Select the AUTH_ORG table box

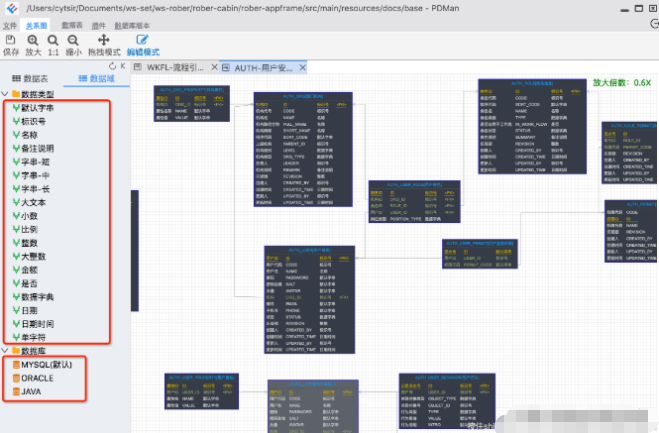303,149
